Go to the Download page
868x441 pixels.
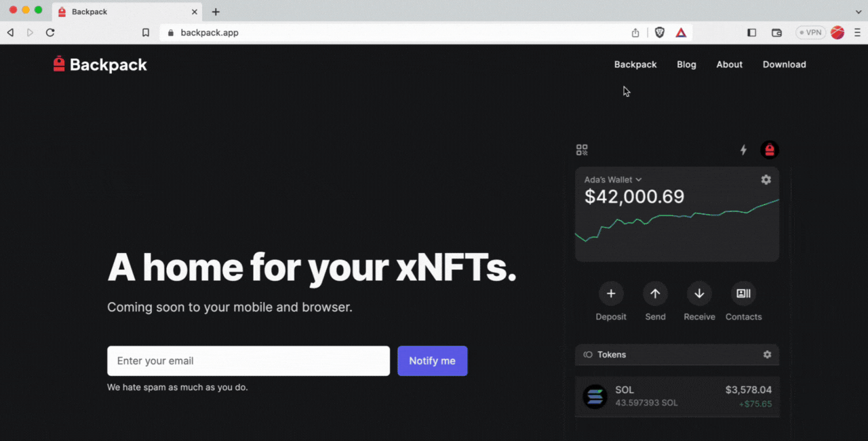(x=784, y=64)
